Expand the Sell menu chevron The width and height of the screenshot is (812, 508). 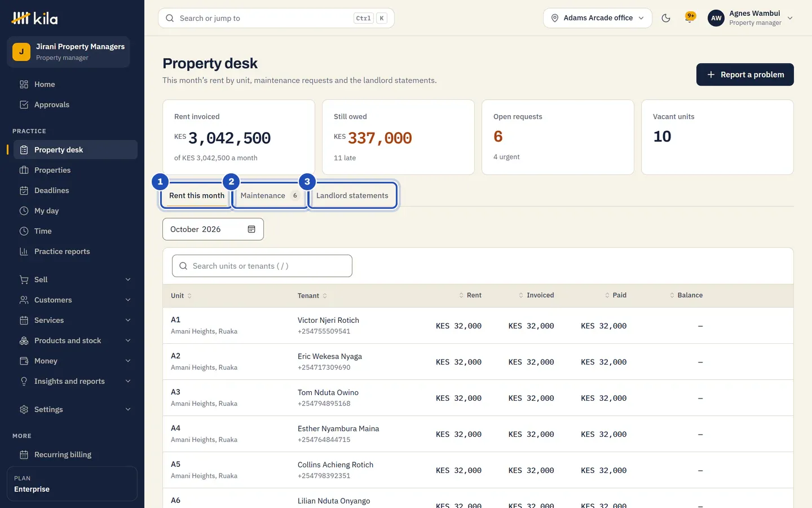point(128,279)
